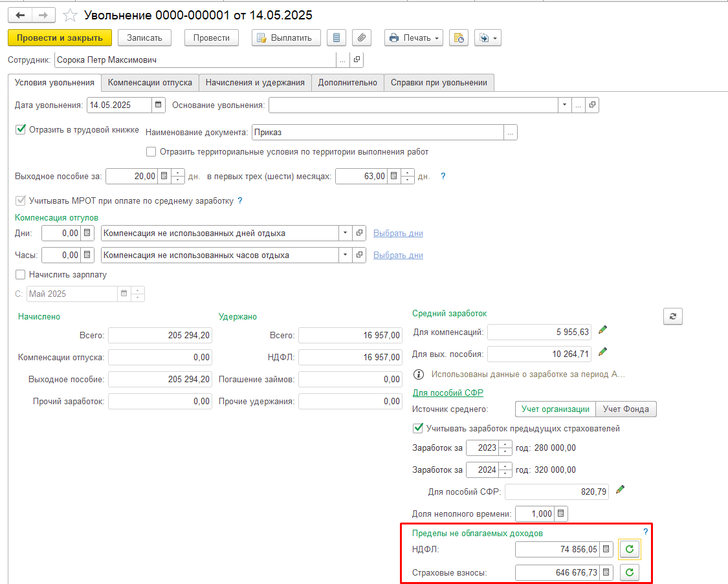
Task: Open the form of the hours-off compensation accrual
Action: (359, 255)
